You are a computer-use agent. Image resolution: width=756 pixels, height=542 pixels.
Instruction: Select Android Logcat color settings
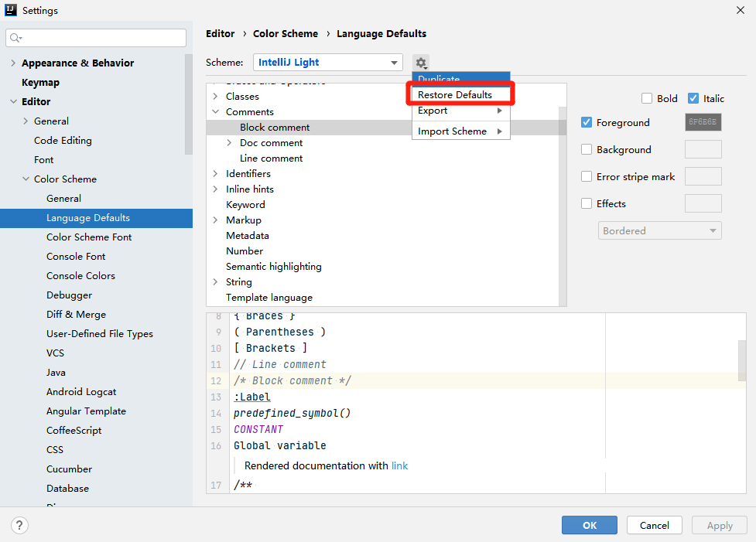[x=81, y=392]
